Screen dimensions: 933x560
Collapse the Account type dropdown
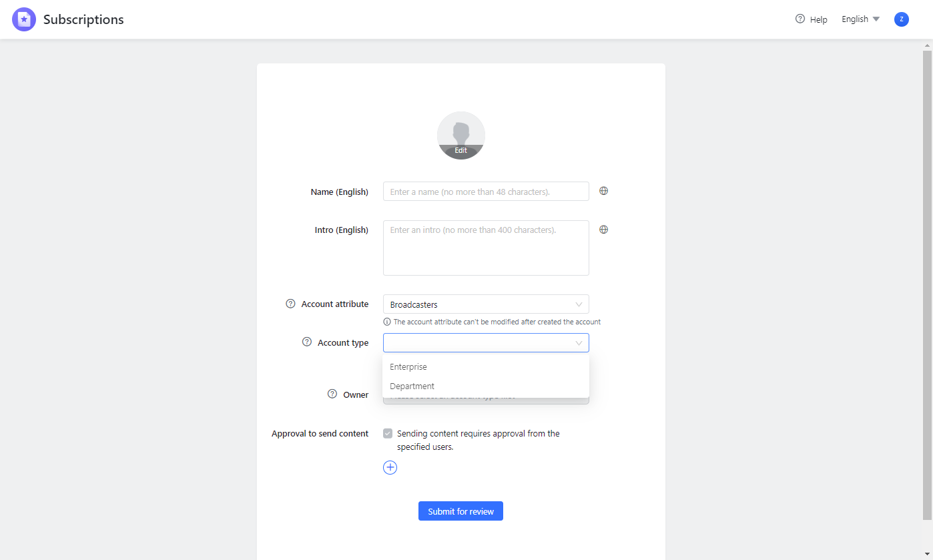[579, 342]
